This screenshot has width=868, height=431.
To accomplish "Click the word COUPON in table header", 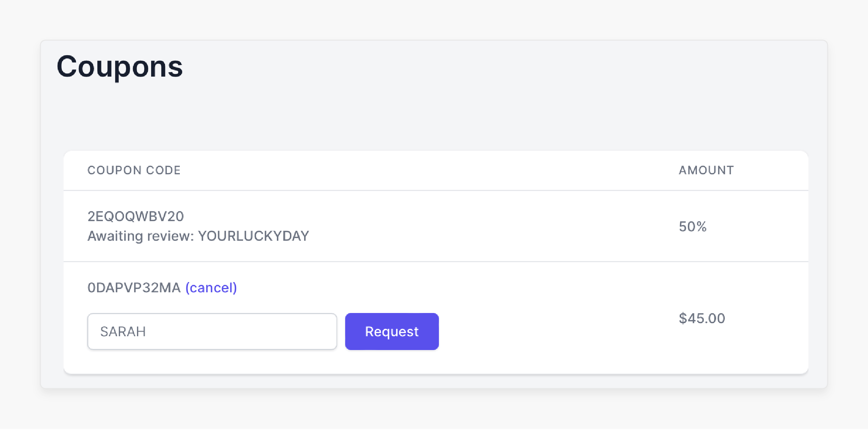I will (114, 170).
